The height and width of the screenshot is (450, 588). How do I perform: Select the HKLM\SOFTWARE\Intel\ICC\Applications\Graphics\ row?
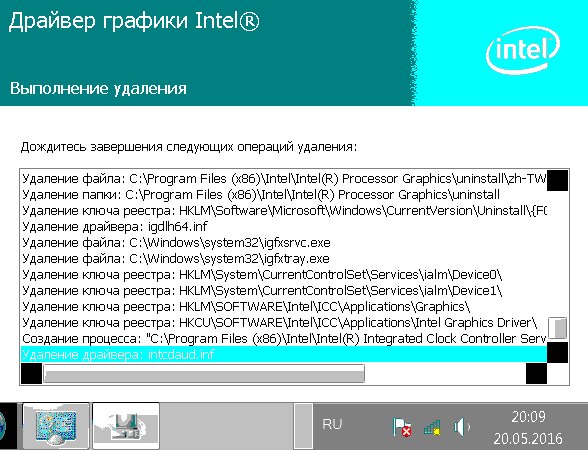pos(284,307)
